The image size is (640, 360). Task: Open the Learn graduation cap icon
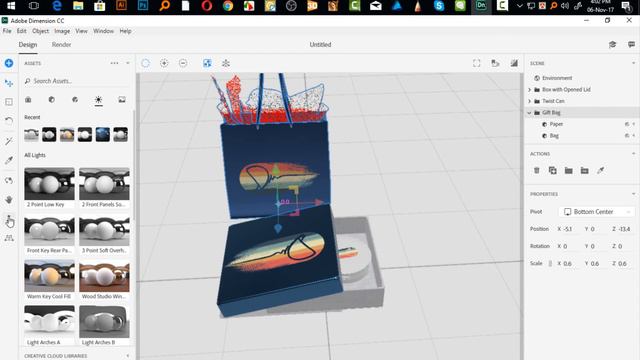tap(612, 44)
